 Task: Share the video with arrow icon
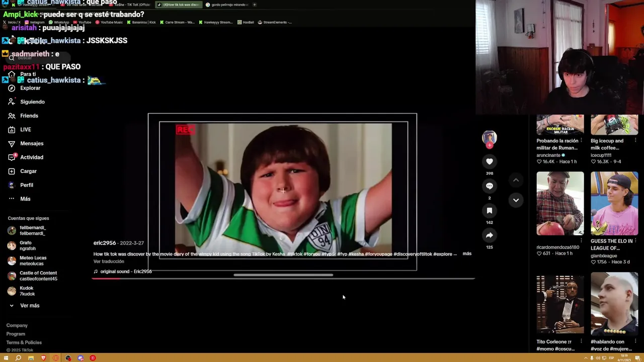490,235
